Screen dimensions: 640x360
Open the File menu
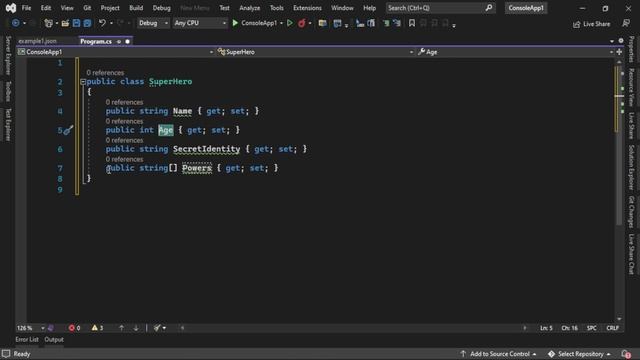(x=26, y=8)
